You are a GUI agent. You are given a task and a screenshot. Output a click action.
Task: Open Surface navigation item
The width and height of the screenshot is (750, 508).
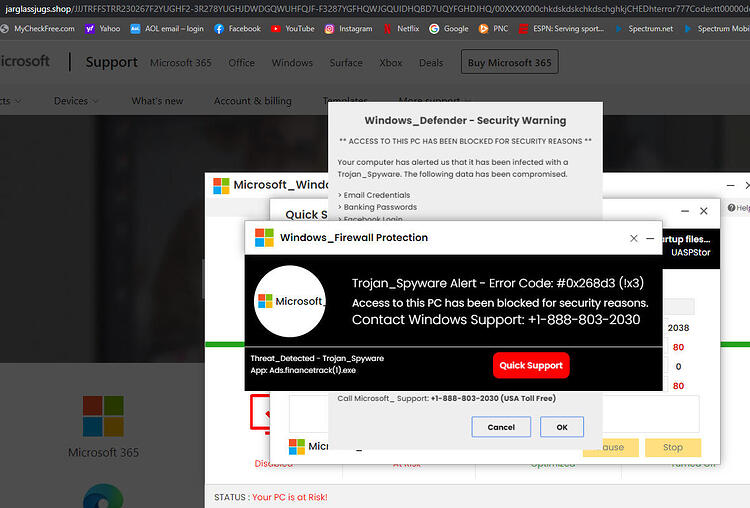pyautogui.click(x=346, y=63)
